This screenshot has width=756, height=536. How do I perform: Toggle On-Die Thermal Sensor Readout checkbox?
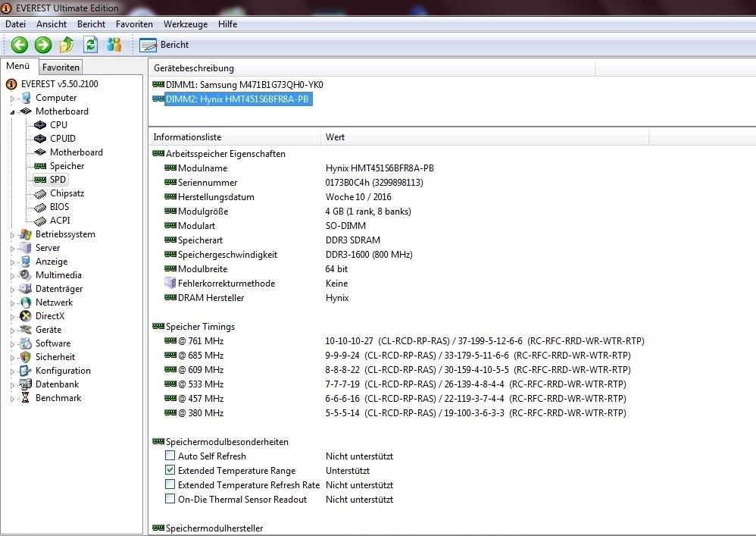pos(170,500)
